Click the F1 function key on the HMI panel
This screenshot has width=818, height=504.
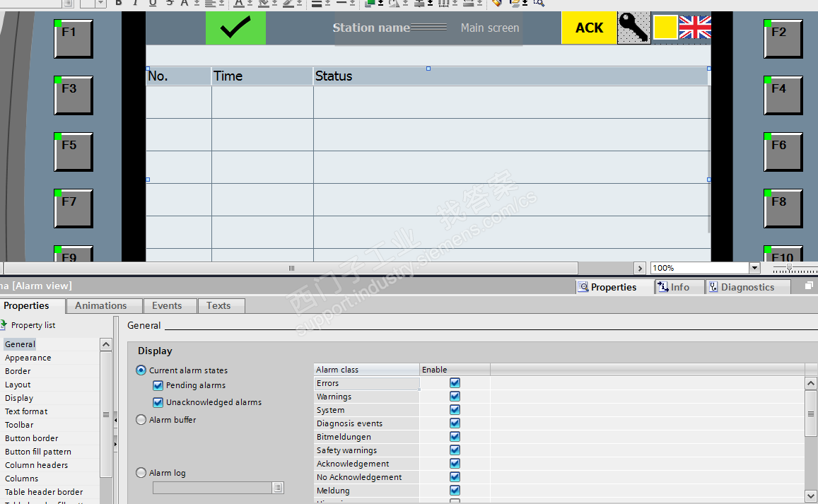[74, 39]
